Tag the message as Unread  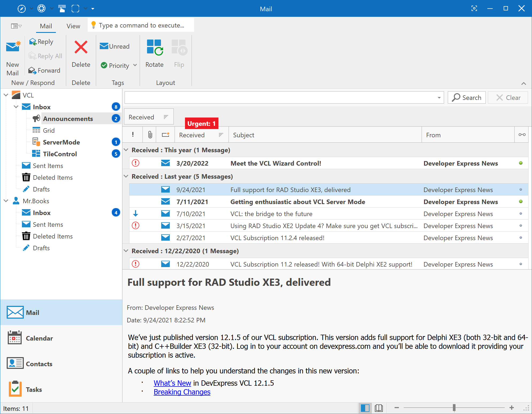click(x=114, y=46)
